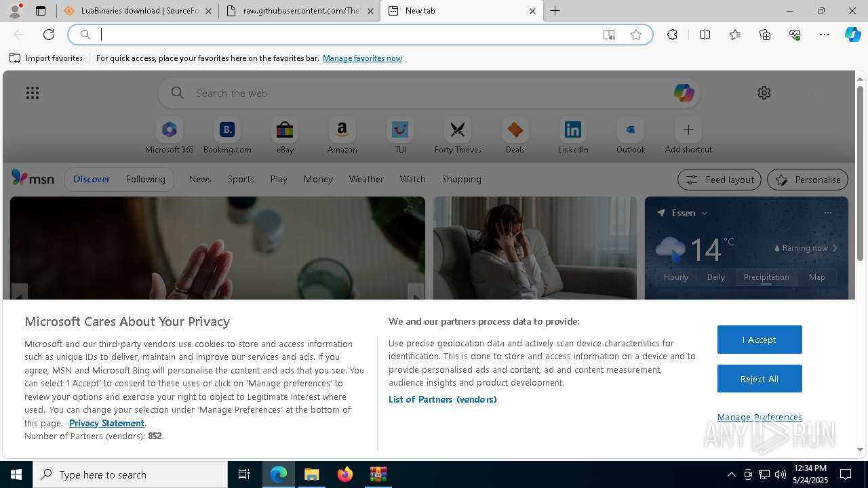Viewport: 868px width, 488px height.
Task: Open the Play menu item
Action: tap(279, 179)
